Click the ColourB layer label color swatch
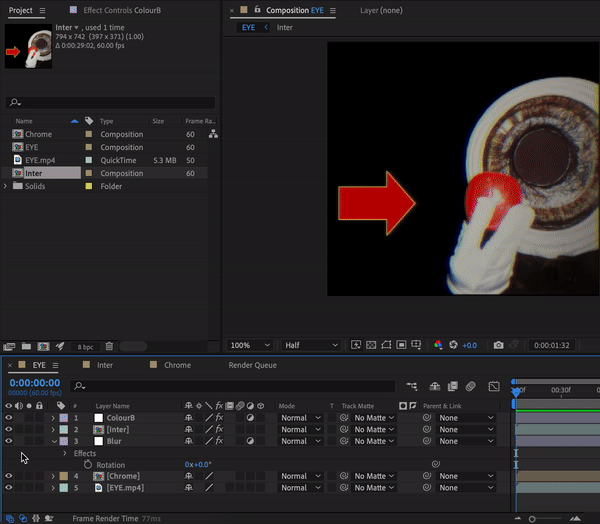The width and height of the screenshot is (600, 524). pyautogui.click(x=64, y=418)
